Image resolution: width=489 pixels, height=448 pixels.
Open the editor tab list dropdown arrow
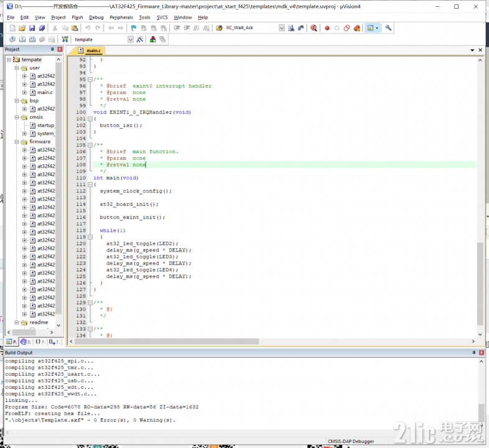tap(472, 50)
